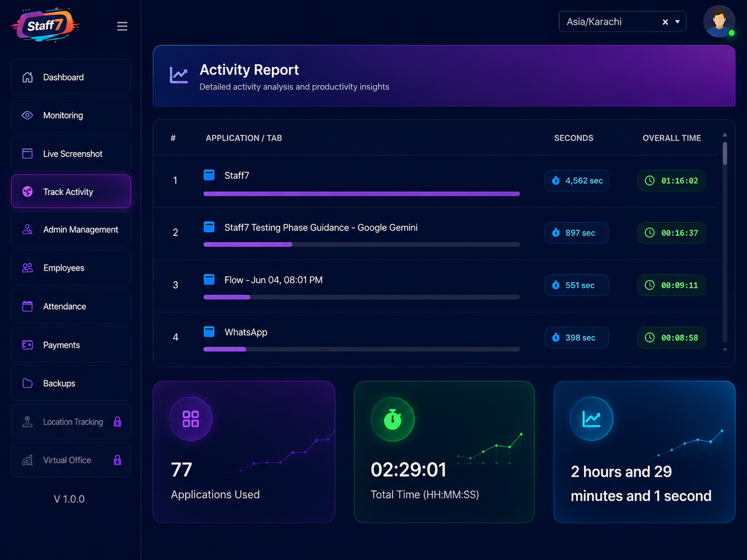The width and height of the screenshot is (747, 560).
Task: Open the timezone dropdown arrow
Action: tap(677, 22)
